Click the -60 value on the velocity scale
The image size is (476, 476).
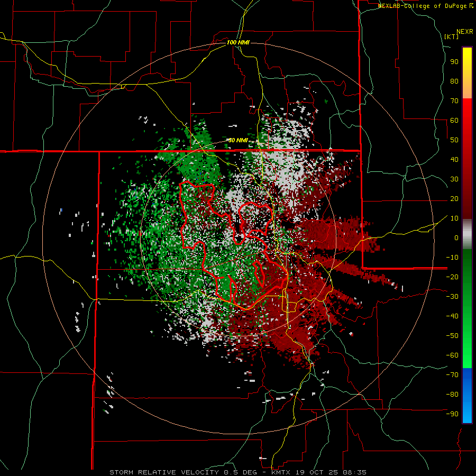pyautogui.click(x=452, y=355)
